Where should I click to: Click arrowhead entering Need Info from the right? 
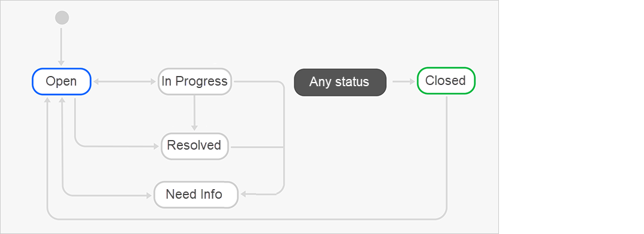(x=243, y=195)
